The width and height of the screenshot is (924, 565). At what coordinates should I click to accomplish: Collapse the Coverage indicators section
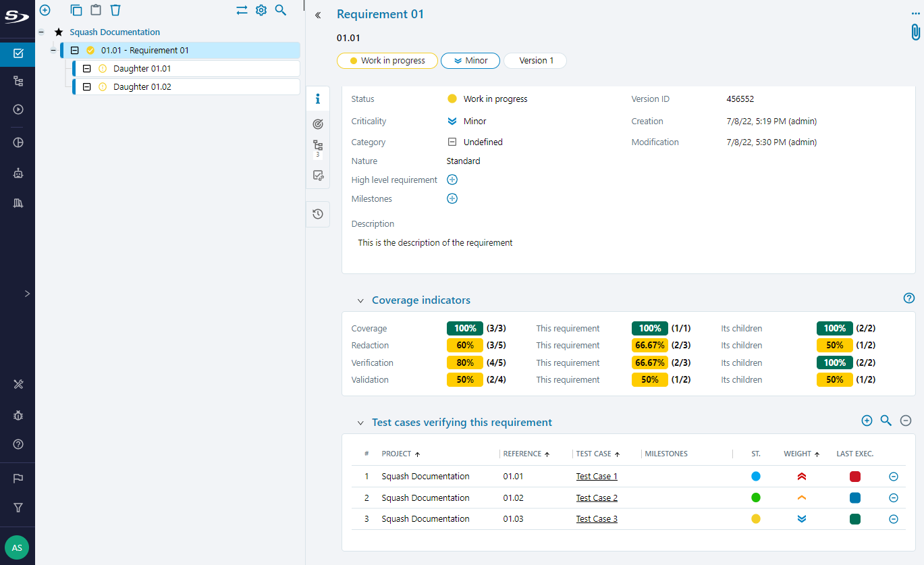point(360,300)
